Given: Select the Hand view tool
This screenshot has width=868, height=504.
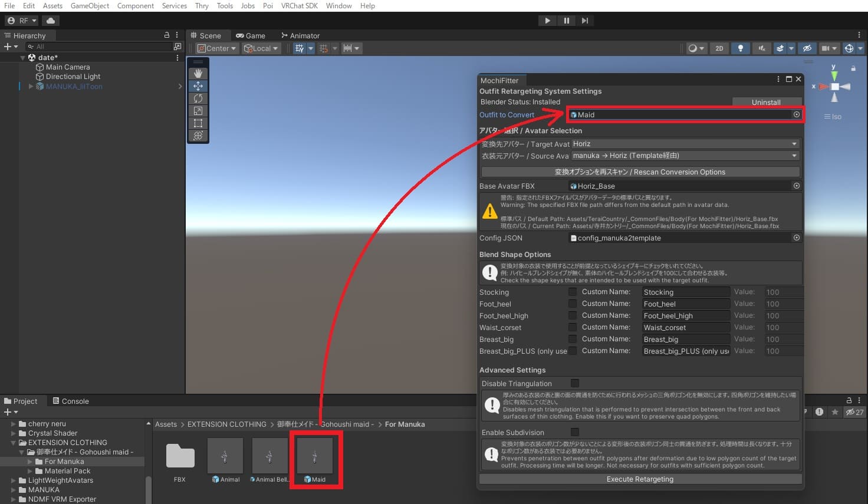Looking at the screenshot, I should pyautogui.click(x=198, y=73).
